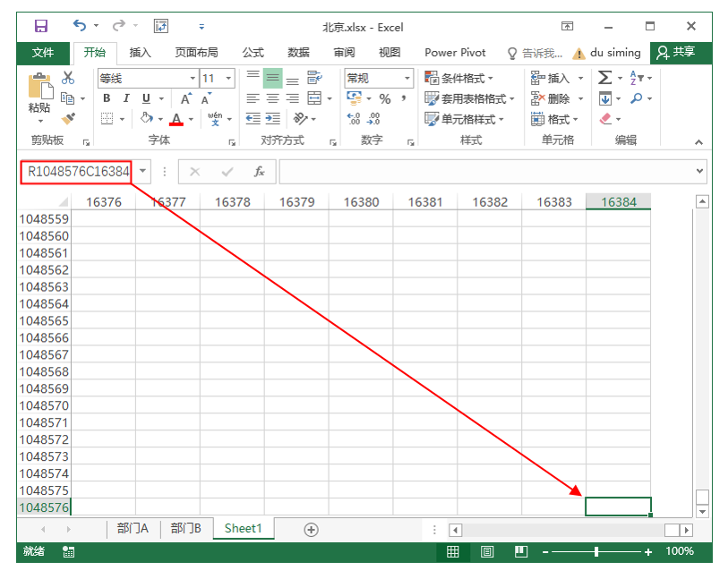Click the fx insert function icon
728x579 pixels.
coord(259,172)
